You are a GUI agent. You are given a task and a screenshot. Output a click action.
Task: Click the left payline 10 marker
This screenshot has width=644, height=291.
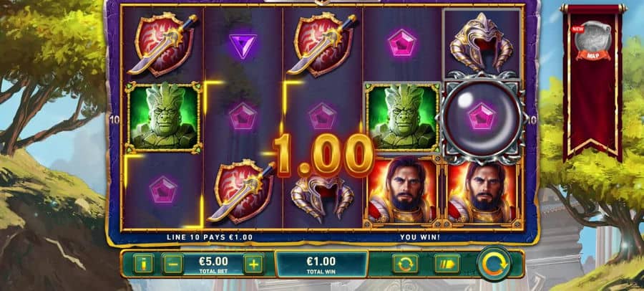click(114, 120)
